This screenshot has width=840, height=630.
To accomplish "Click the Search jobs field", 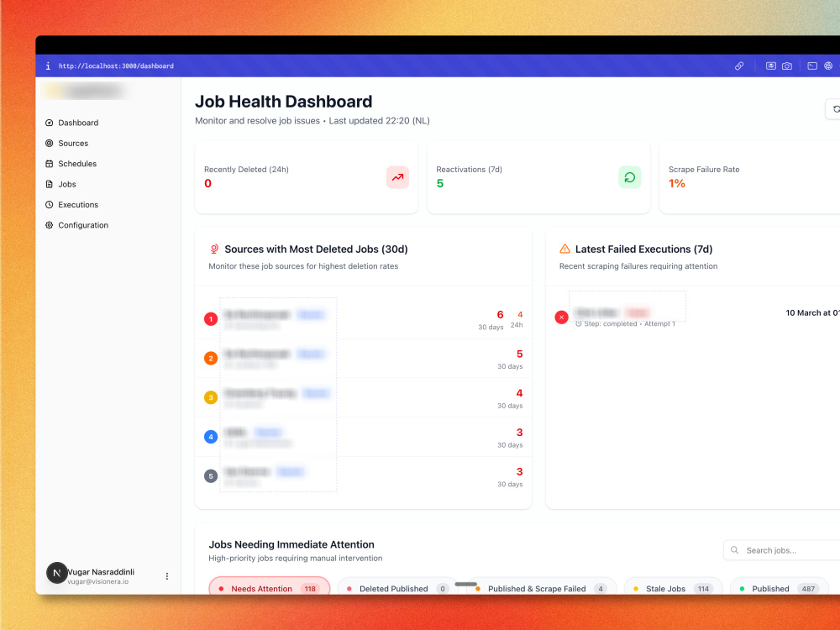I will pyautogui.click(x=781, y=550).
